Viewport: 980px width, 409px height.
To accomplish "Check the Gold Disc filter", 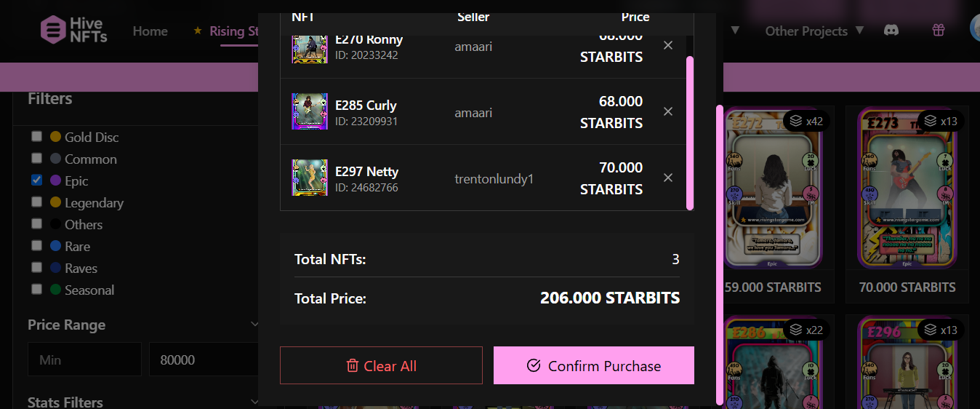I will [x=36, y=136].
